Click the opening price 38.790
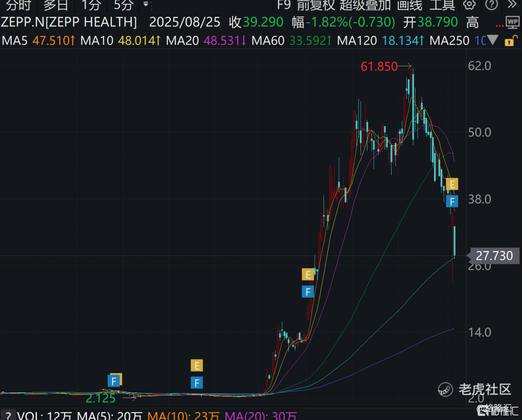522x420 pixels. [x=438, y=22]
